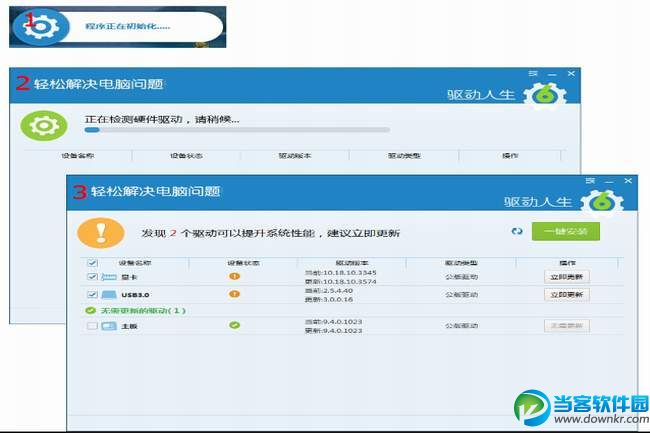Click the version text 更新:9.4.0.1023
The width and height of the screenshot is (650, 433).
pos(333,331)
